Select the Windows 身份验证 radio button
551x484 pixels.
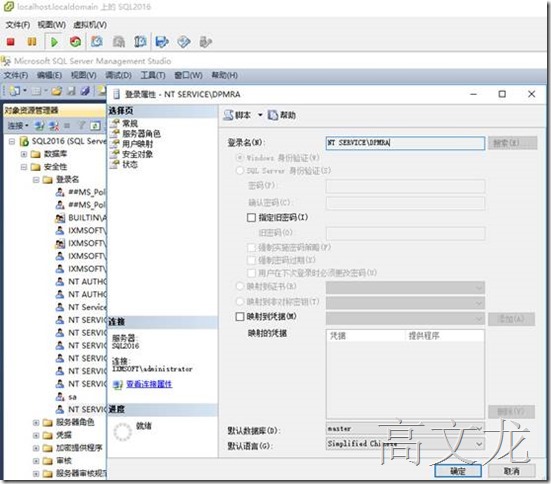239,157
